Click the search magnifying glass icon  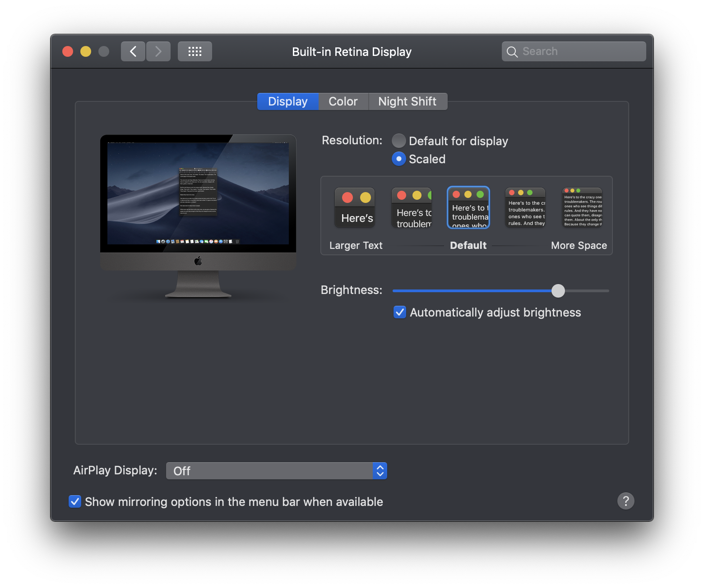click(512, 51)
